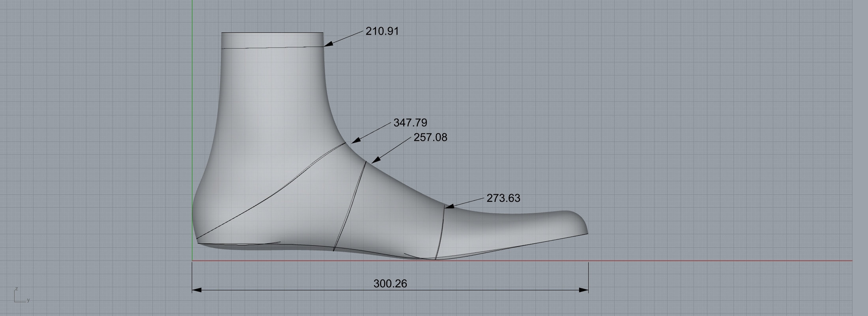Select right arrowhead of 300.26 dimension
Screen dimensions: 868x316
pos(584,290)
